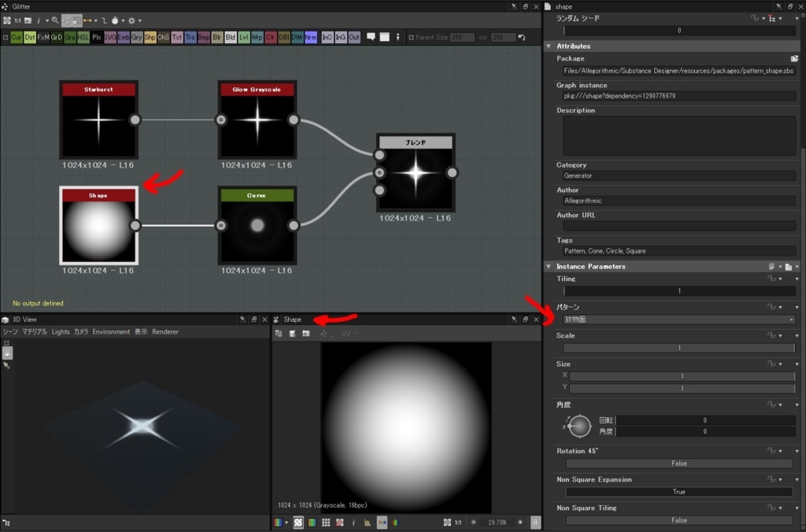Toggle lock icon in 2D view footer

pyautogui.click(x=535, y=523)
